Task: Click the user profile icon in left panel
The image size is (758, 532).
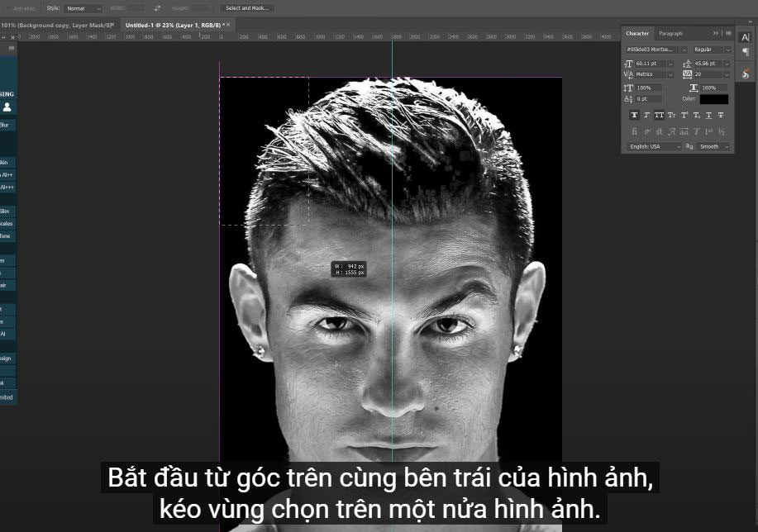Action: (7, 107)
